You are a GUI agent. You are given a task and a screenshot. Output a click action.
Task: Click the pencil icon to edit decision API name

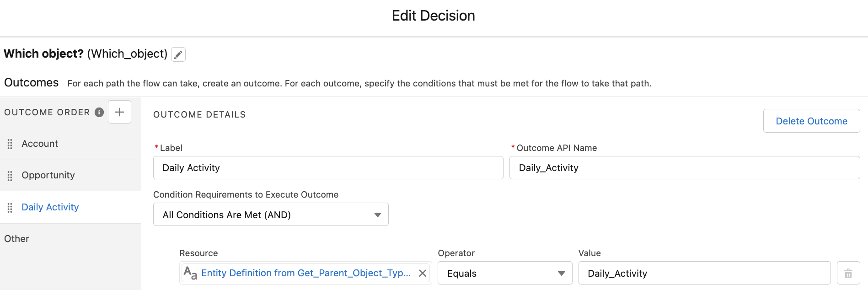click(x=178, y=54)
